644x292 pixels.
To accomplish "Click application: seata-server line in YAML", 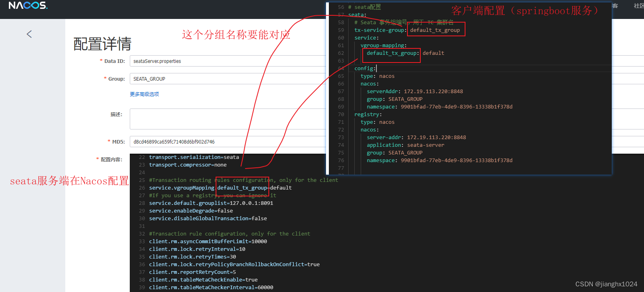I will (405, 145).
